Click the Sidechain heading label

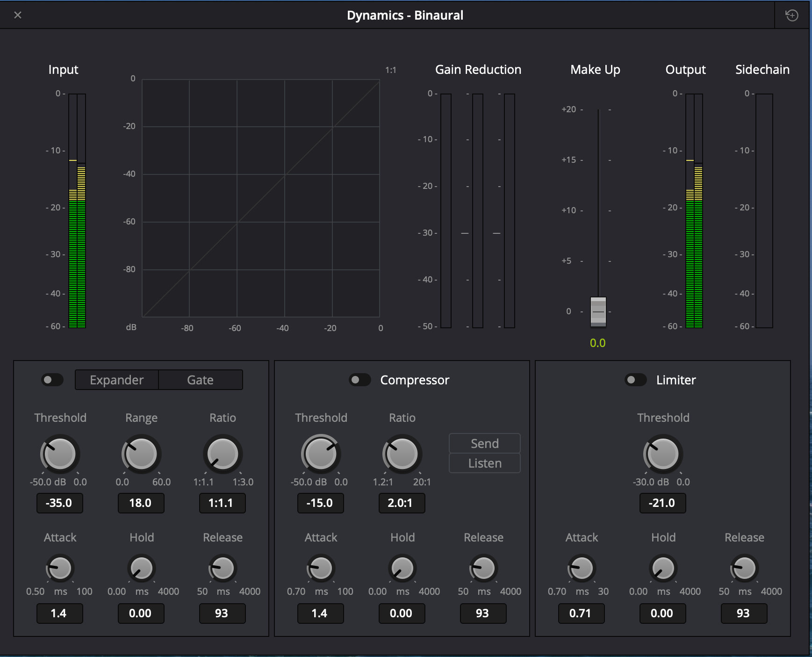point(762,70)
